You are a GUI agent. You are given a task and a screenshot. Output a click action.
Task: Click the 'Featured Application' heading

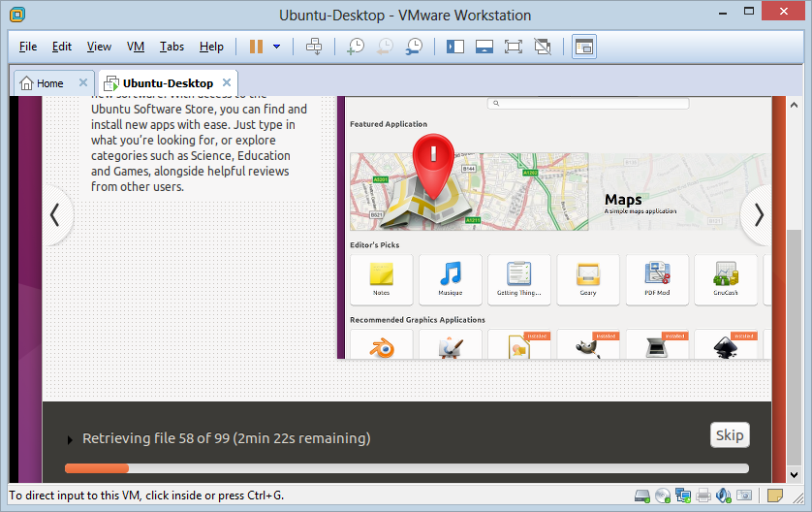(389, 124)
